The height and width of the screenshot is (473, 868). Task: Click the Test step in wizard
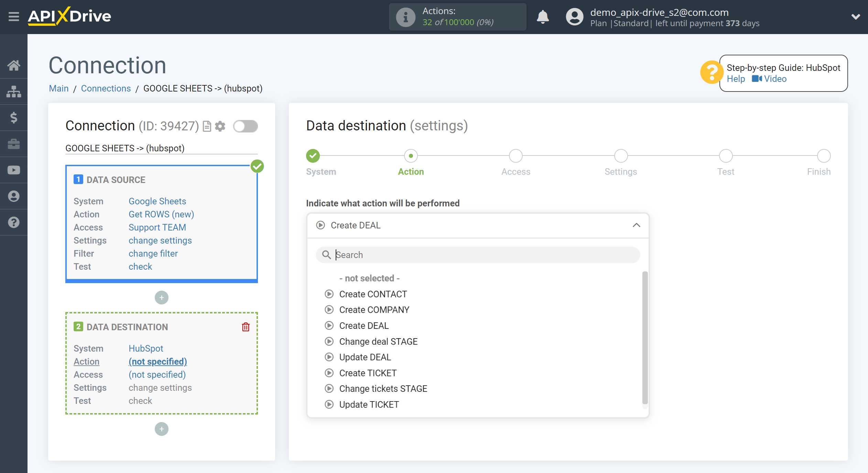[726, 156]
